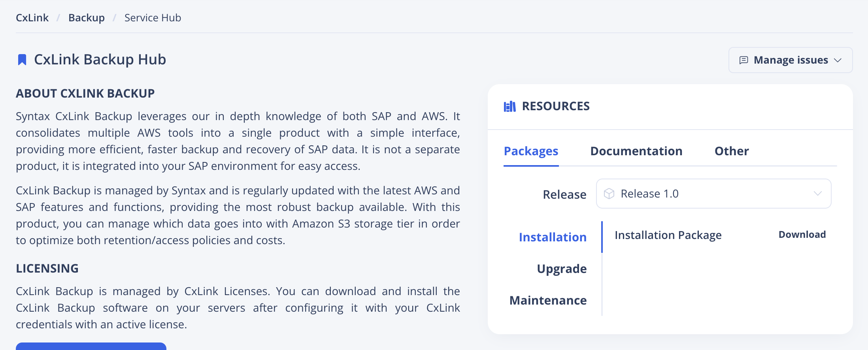The width and height of the screenshot is (868, 350).
Task: Select the Upgrade category in Resources
Action: (x=562, y=269)
